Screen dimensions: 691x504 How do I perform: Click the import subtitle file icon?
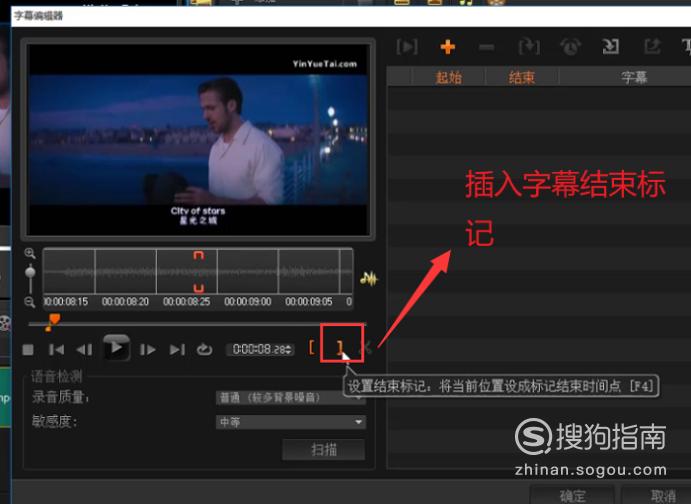tap(610, 47)
